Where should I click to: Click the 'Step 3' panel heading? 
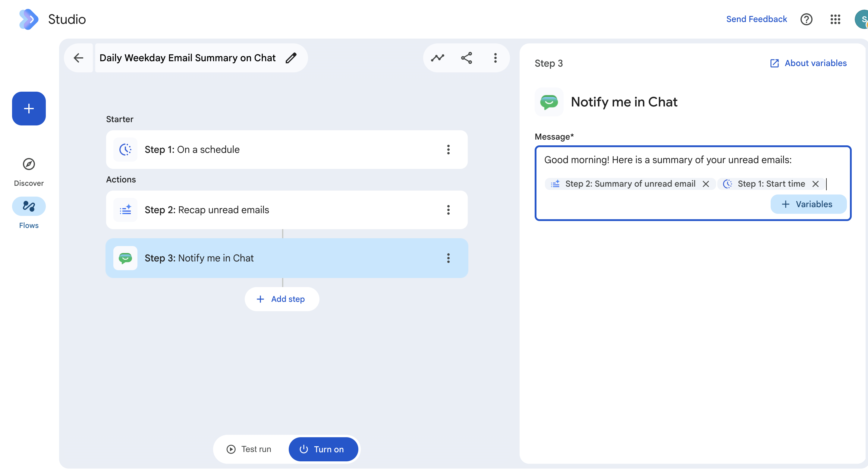[549, 63]
